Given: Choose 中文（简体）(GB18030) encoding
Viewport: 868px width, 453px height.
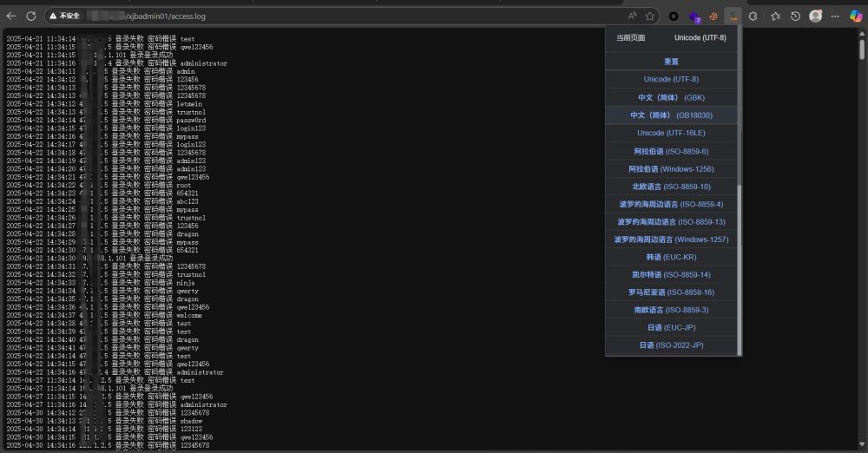Looking at the screenshot, I should 671,115.
